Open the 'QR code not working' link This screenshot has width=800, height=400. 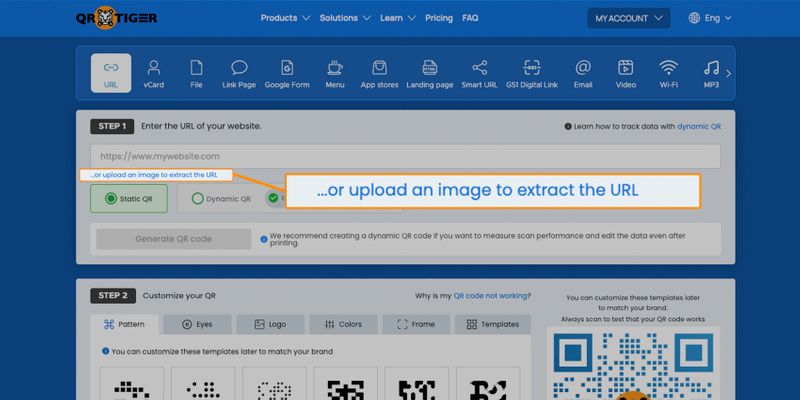pyautogui.click(x=490, y=295)
